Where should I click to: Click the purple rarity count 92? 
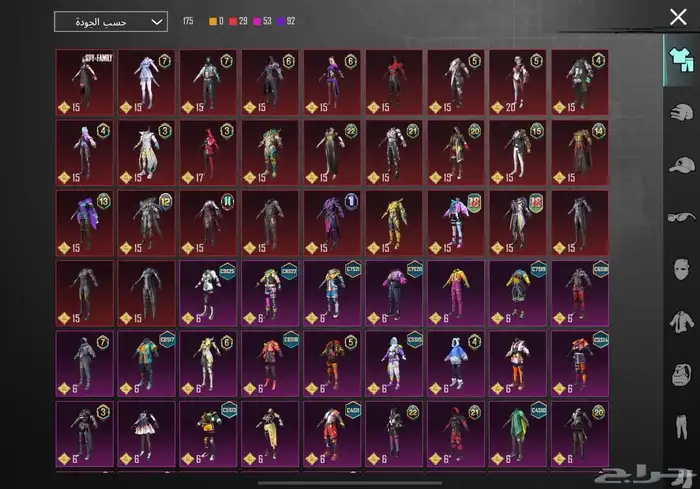pos(290,21)
